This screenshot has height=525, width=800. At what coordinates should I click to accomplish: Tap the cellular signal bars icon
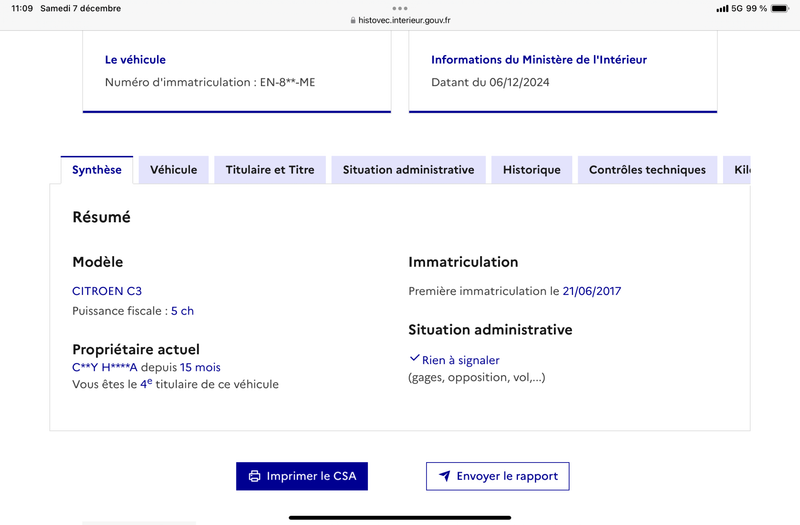722,9
